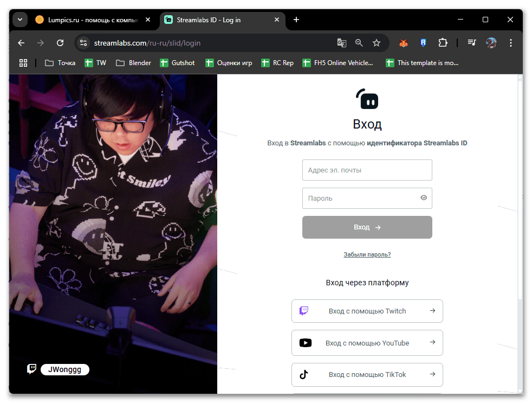Maximize the browser window
The width and height of the screenshot is (532, 403).
click(485, 20)
